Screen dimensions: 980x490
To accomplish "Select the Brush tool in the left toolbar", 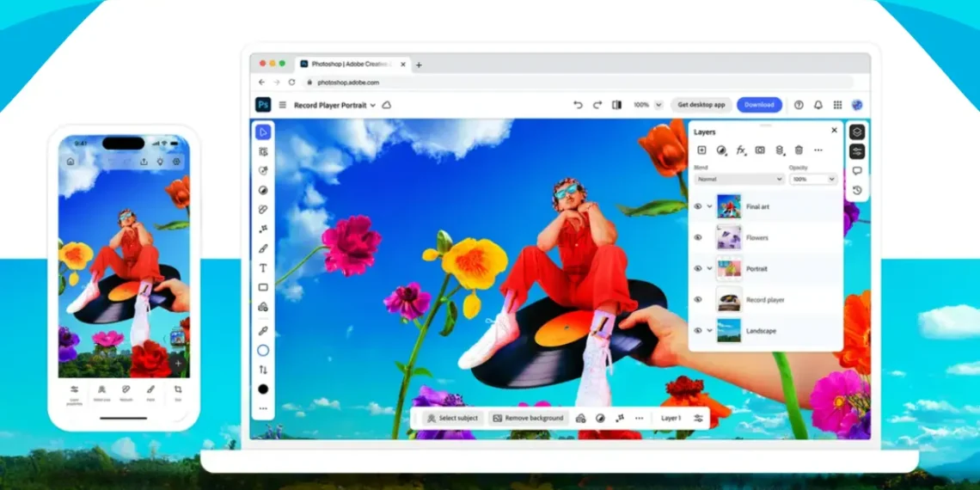I will coord(263,248).
